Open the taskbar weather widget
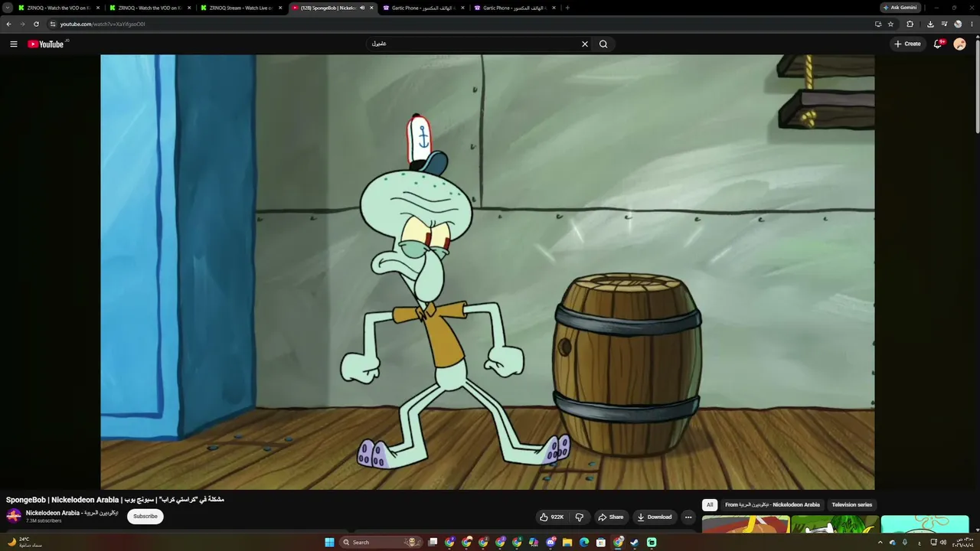Screen dimensions: 980x551 (24, 542)
